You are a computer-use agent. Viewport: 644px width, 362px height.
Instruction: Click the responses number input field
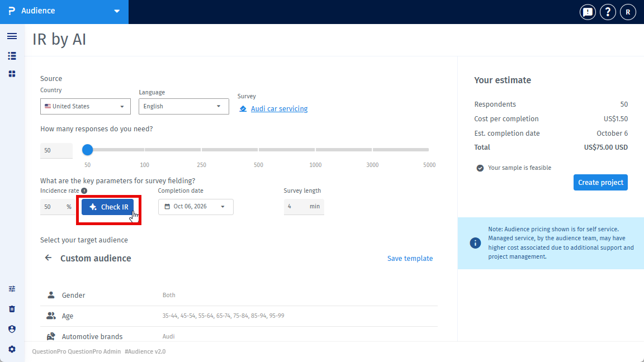[x=56, y=151]
